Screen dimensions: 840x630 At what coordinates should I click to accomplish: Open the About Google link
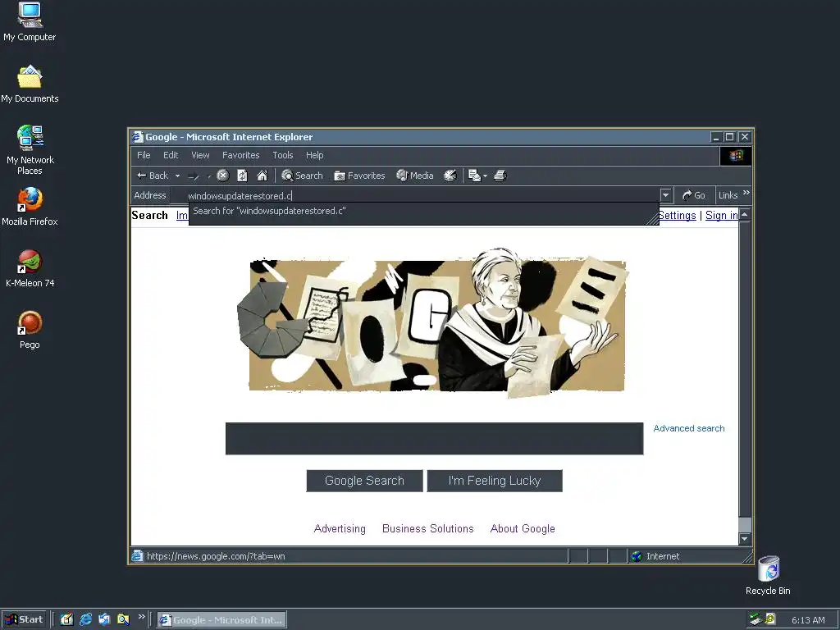point(523,529)
